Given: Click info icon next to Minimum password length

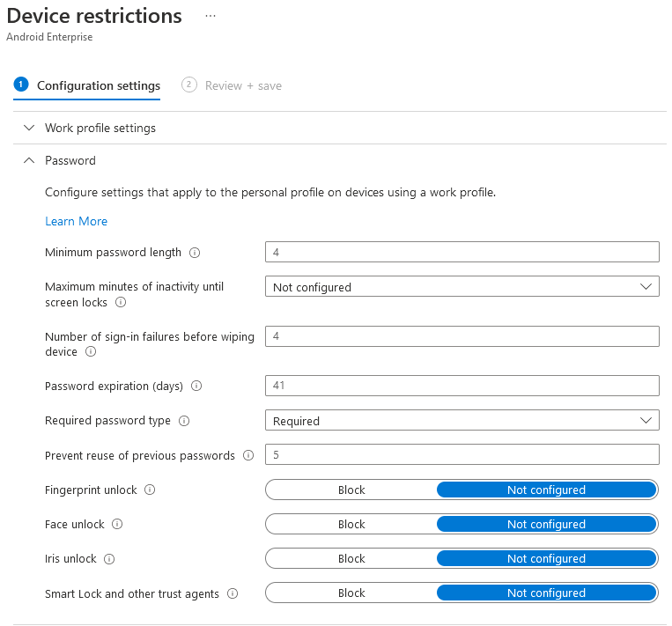Looking at the screenshot, I should click(x=195, y=253).
